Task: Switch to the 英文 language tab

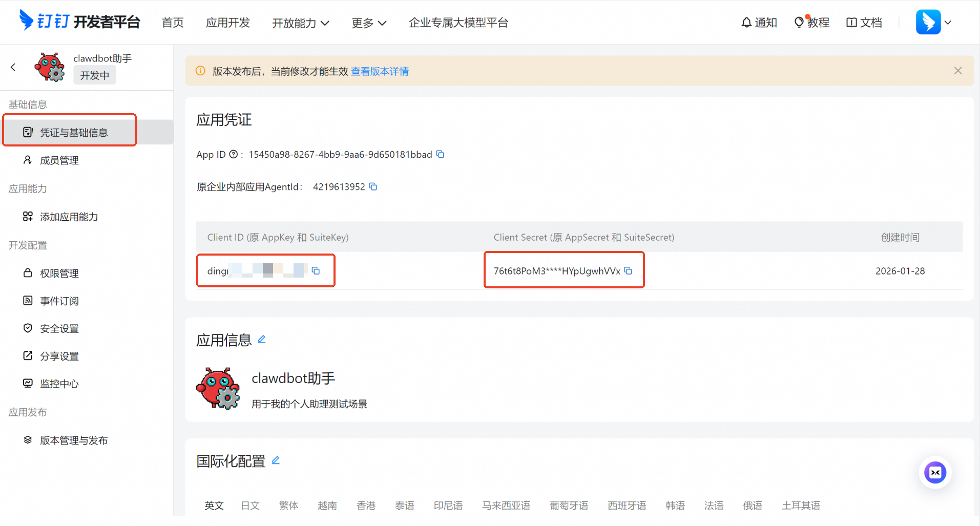Action: [214, 506]
